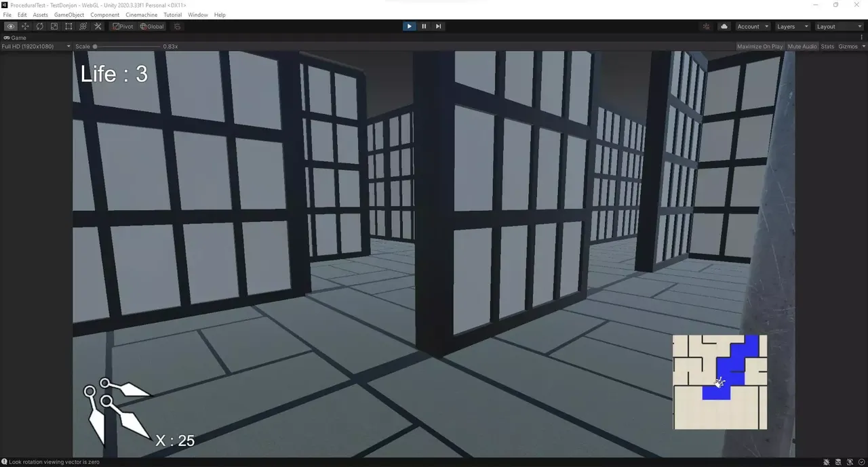Select the Move tool in toolbar
This screenshot has width=868, height=467.
(x=25, y=26)
